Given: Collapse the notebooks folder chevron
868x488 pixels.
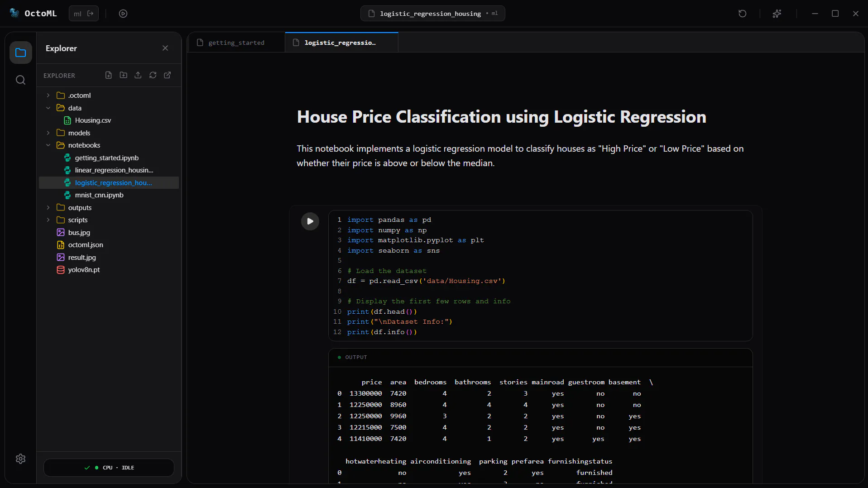Looking at the screenshot, I should pos(48,145).
